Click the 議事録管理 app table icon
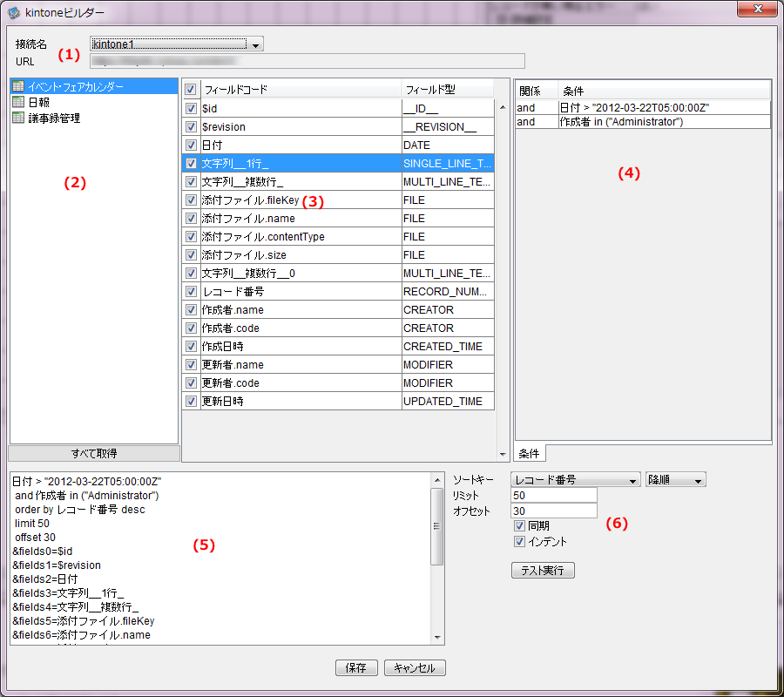784x697 pixels. point(18,118)
